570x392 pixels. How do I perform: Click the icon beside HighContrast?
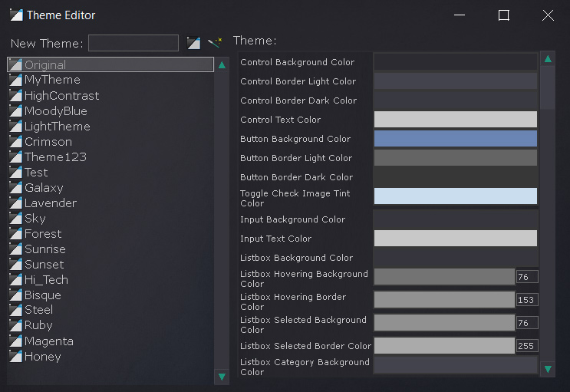pyautogui.click(x=15, y=95)
